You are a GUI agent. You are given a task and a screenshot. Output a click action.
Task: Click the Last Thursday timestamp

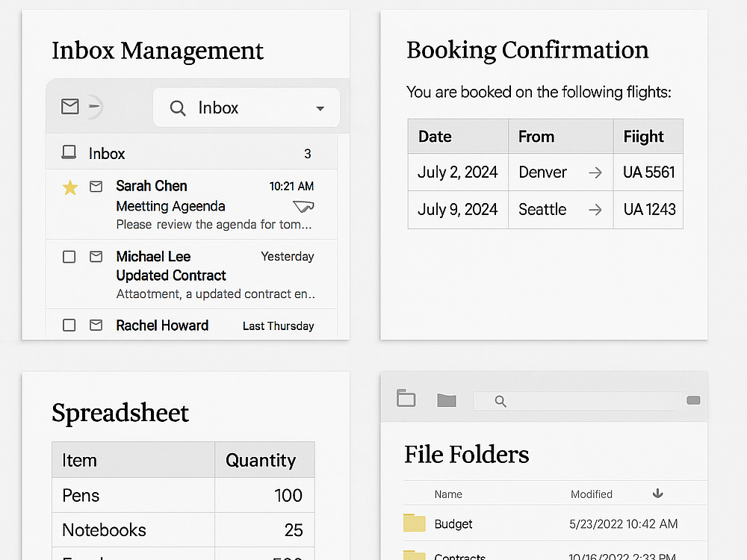tap(278, 326)
